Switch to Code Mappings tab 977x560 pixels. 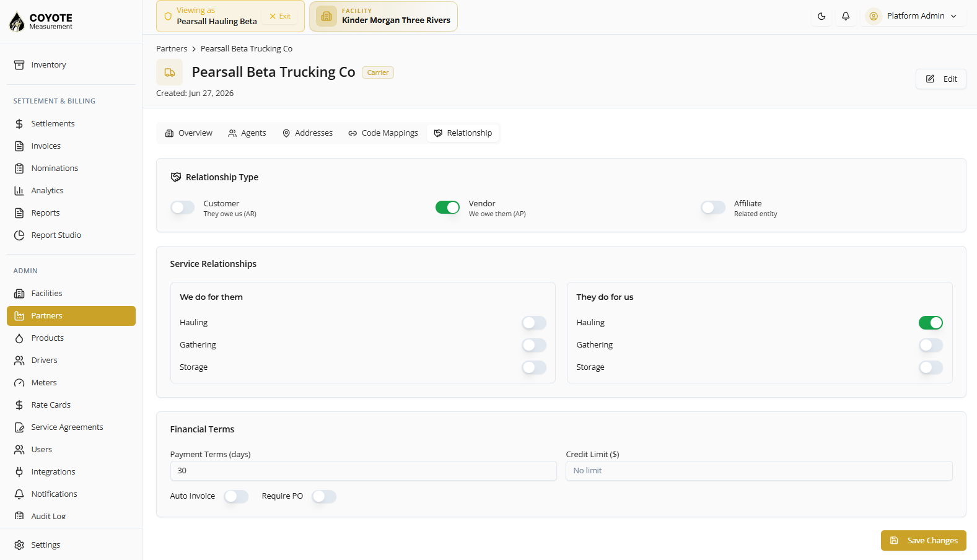pyautogui.click(x=383, y=133)
